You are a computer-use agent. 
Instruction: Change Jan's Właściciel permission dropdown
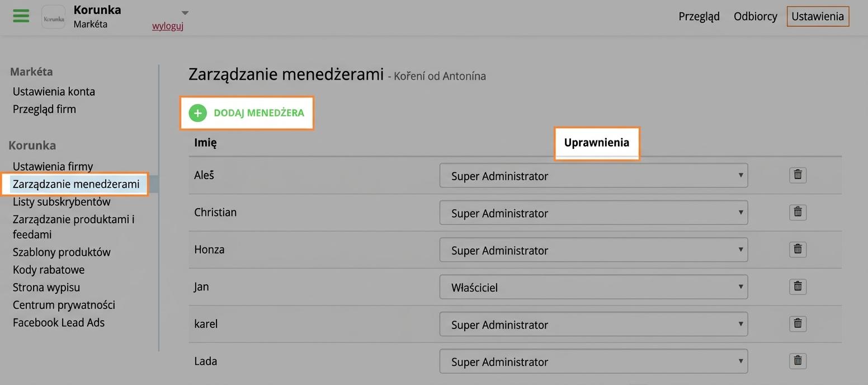tap(593, 287)
